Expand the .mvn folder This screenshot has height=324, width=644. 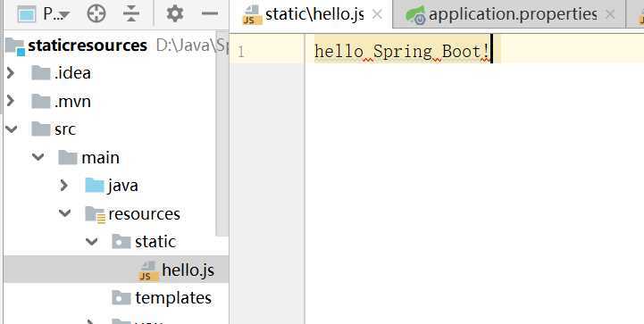(x=11, y=101)
